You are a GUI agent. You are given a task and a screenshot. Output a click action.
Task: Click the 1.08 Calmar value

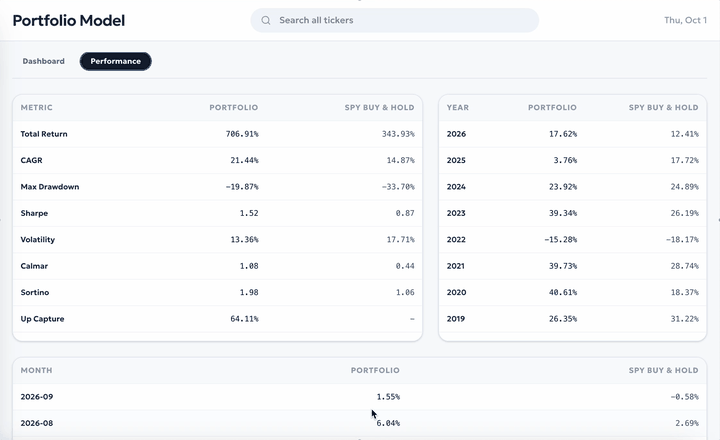249,266
